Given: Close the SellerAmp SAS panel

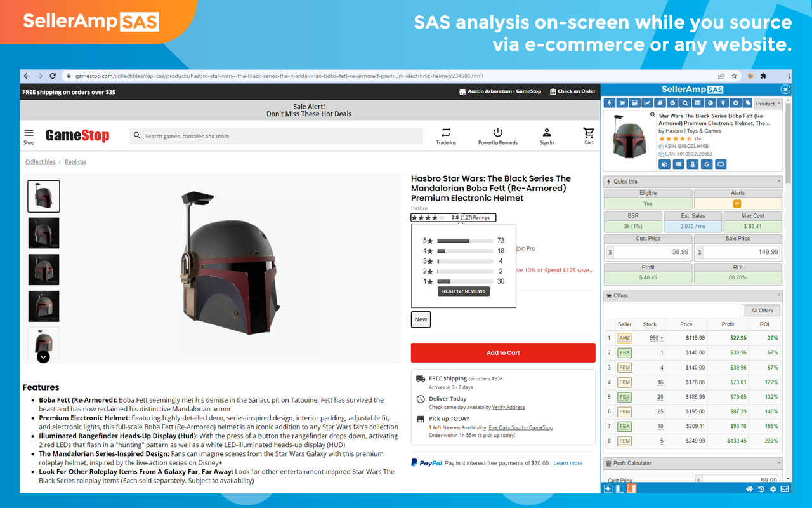Looking at the screenshot, I should click(x=785, y=90).
